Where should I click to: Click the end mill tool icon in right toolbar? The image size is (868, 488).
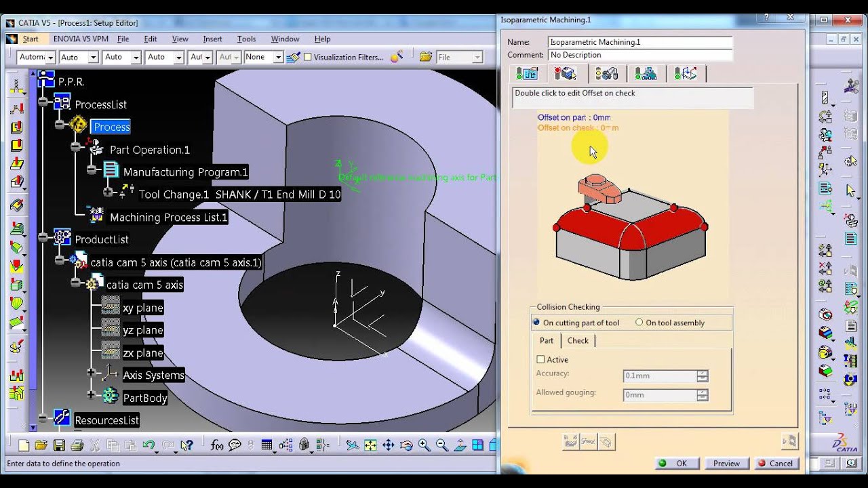[x=825, y=98]
